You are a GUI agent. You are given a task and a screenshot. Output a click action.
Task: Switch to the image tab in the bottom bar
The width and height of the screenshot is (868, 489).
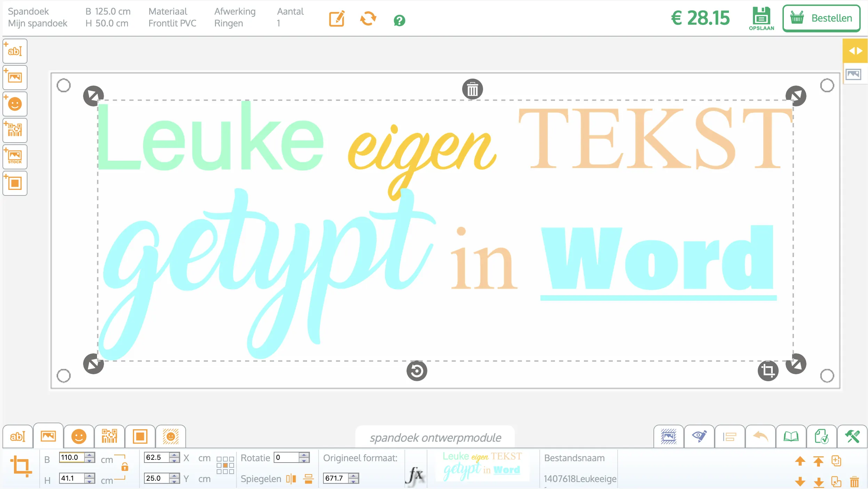(48, 436)
